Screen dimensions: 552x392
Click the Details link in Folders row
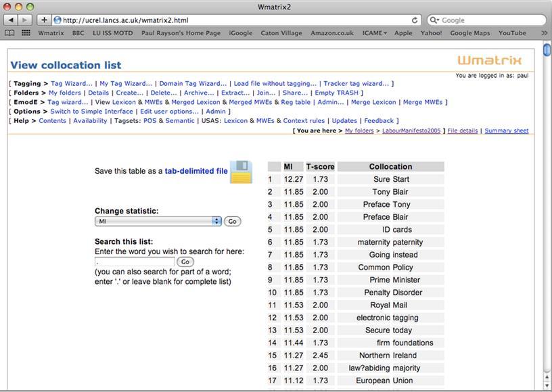(98, 93)
